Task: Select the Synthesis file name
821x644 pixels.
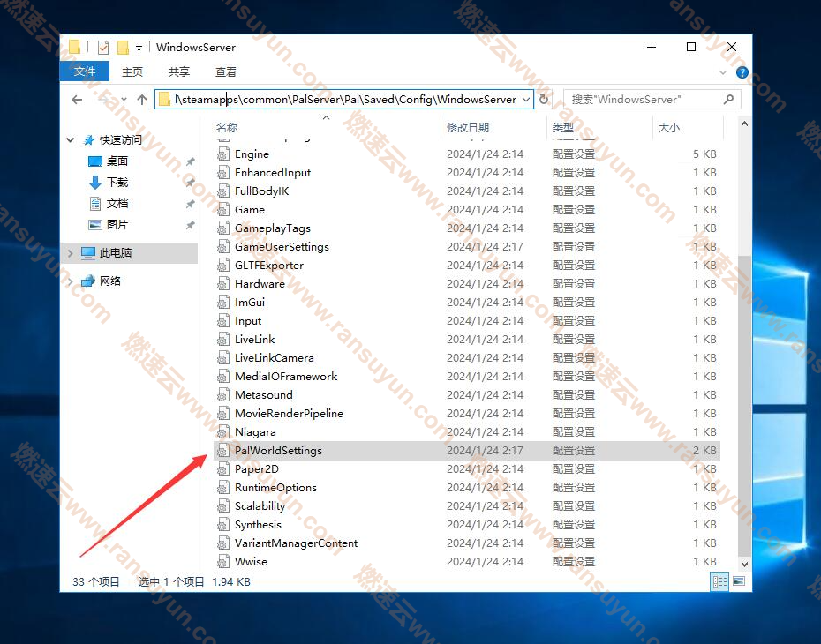Action: pos(258,525)
